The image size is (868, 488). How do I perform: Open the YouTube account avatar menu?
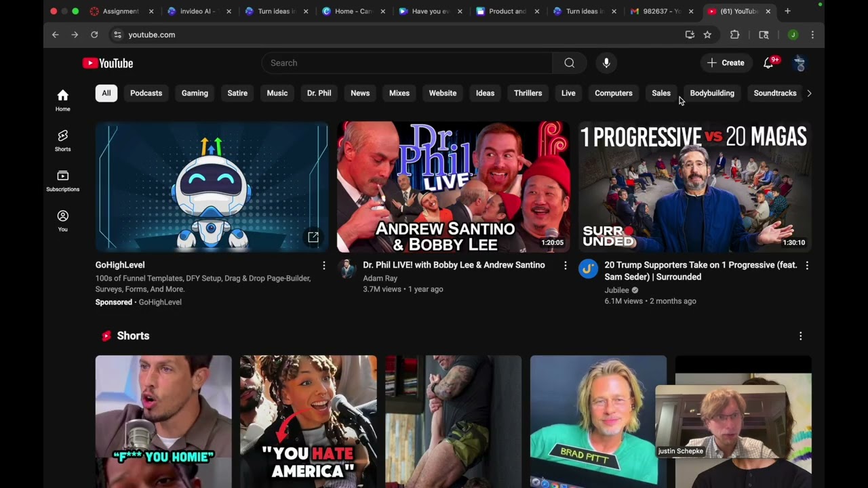800,63
